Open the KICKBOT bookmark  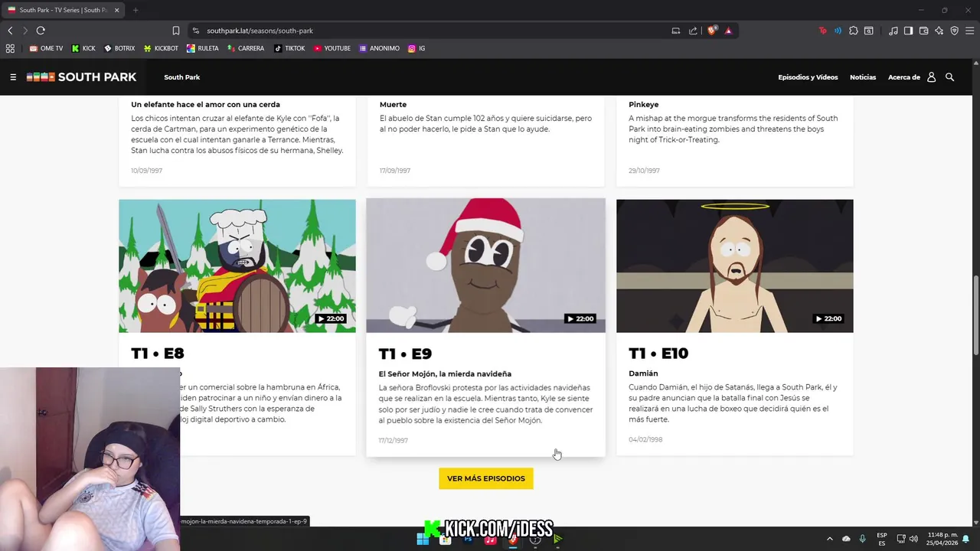[x=161, y=48]
